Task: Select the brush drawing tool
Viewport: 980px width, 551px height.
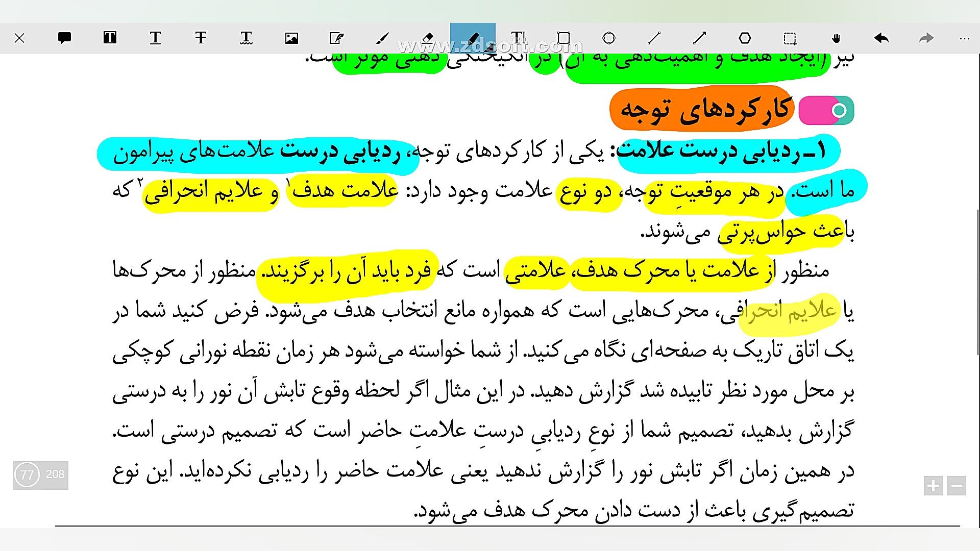Action: (382, 38)
